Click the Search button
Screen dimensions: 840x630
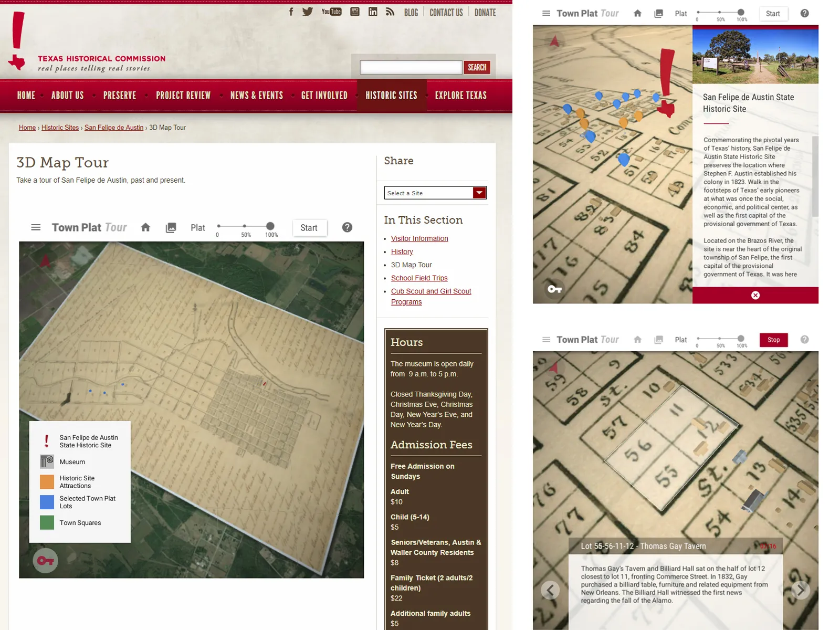(477, 67)
